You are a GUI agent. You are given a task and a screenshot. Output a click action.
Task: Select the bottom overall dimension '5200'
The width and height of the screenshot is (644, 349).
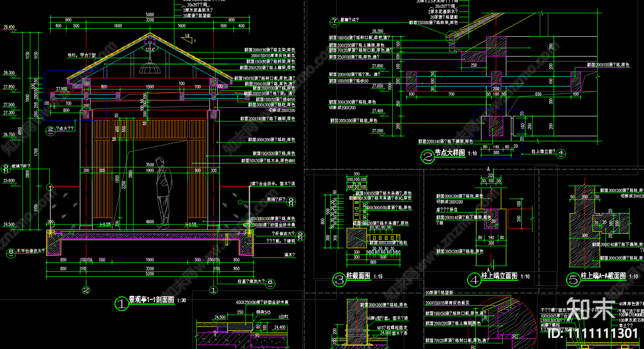pyautogui.click(x=150, y=274)
